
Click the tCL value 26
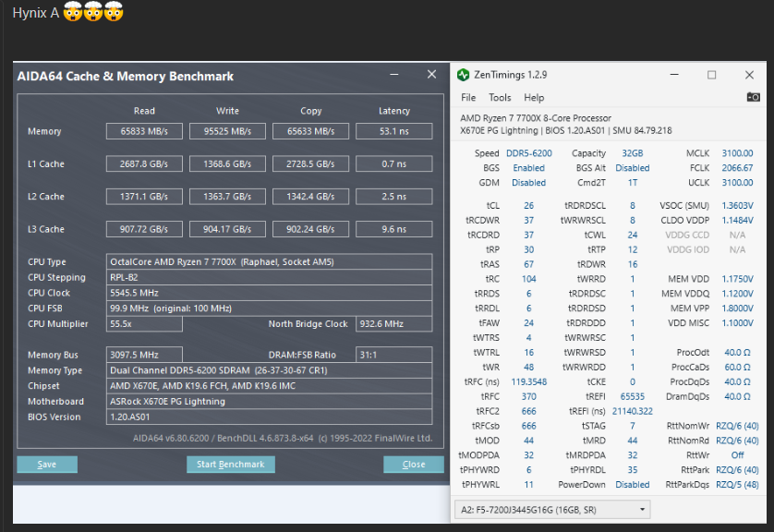(528, 205)
